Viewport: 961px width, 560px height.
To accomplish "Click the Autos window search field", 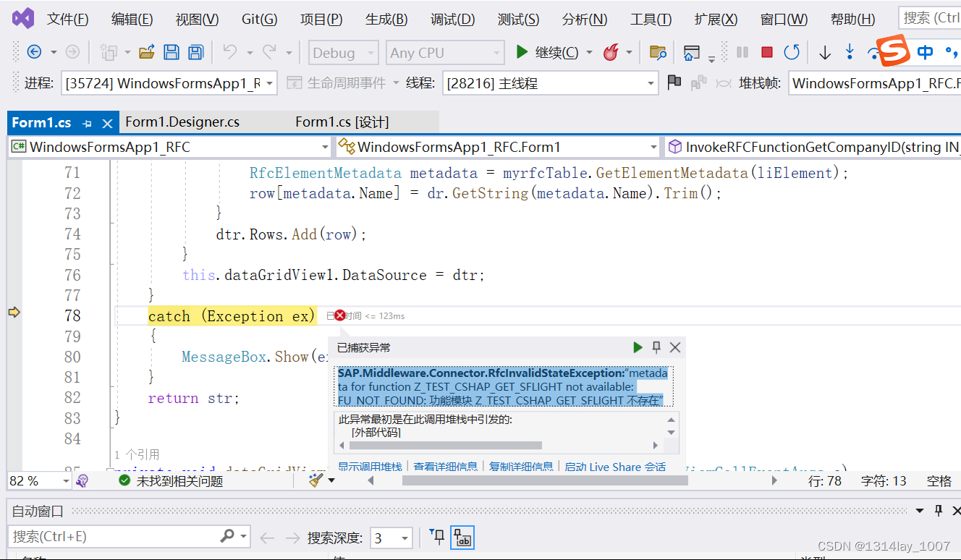I will click(x=128, y=537).
